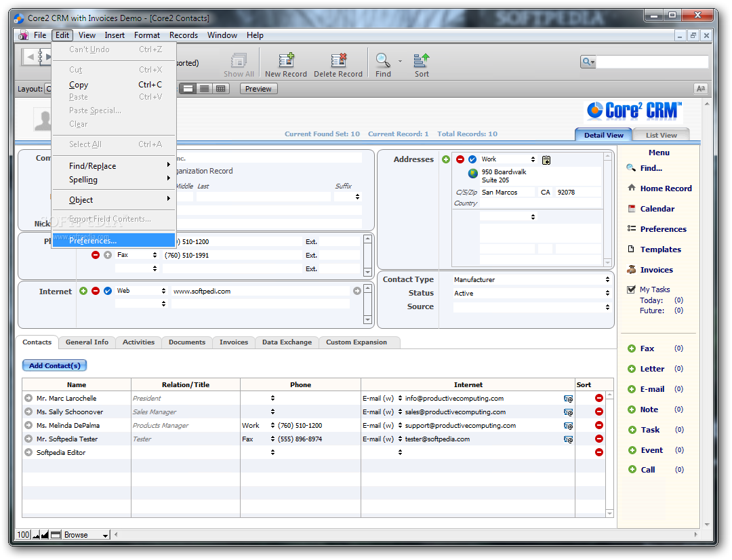The height and width of the screenshot is (560, 732).
Task: Click green add Internet entry icon
Action: (83, 291)
